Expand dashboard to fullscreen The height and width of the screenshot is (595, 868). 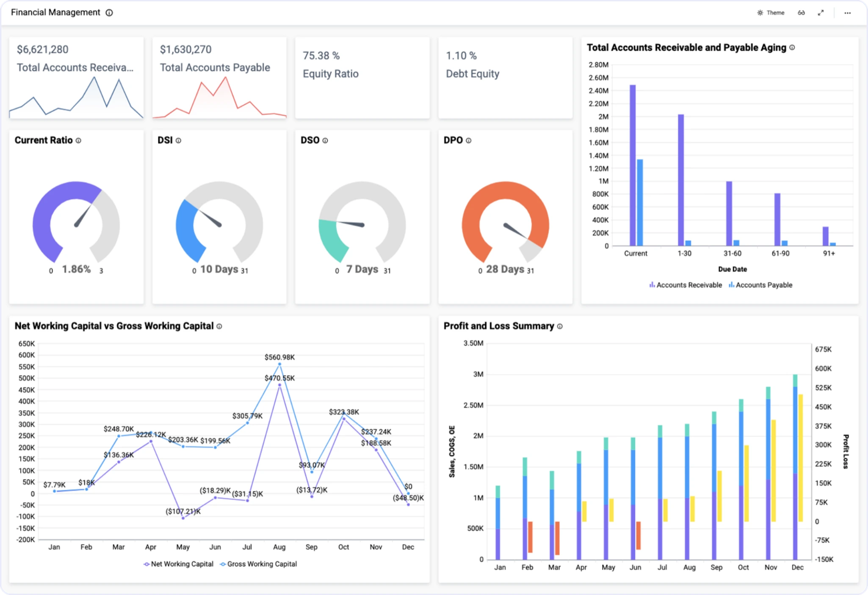pos(821,13)
